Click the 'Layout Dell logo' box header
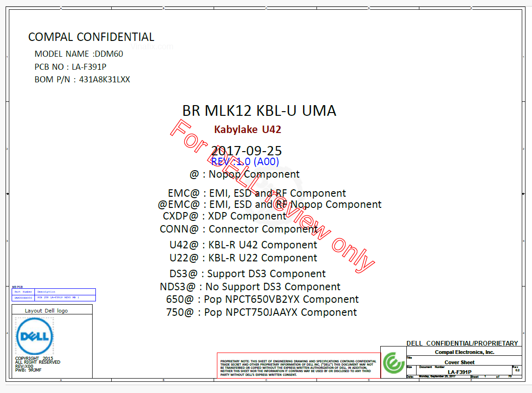This screenshot has width=532, height=393. click(46, 311)
